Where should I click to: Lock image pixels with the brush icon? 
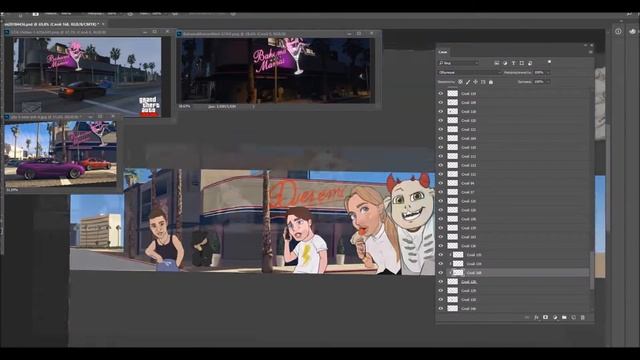(468, 82)
